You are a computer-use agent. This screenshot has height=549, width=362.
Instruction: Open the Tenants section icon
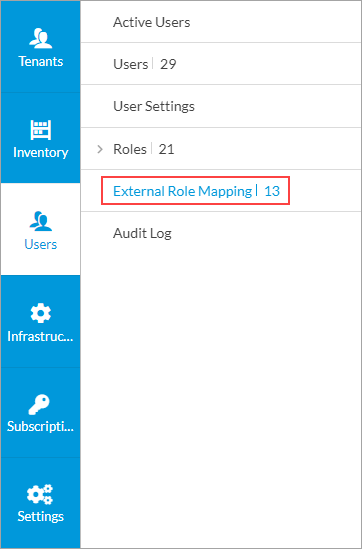(41, 39)
